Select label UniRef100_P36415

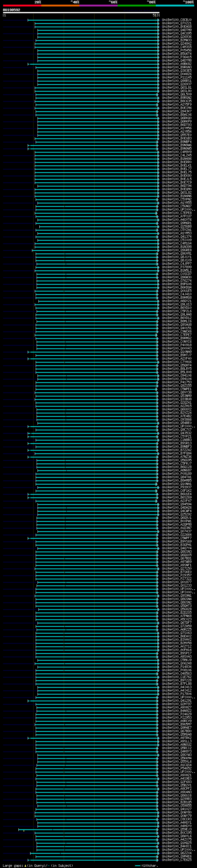pos(176,57)
